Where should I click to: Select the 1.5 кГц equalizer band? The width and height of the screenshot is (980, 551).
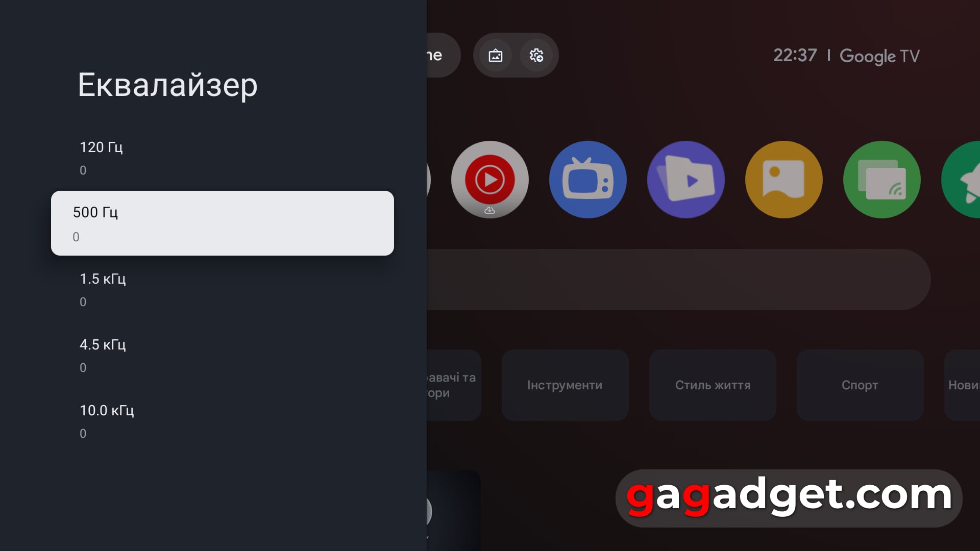(223, 290)
